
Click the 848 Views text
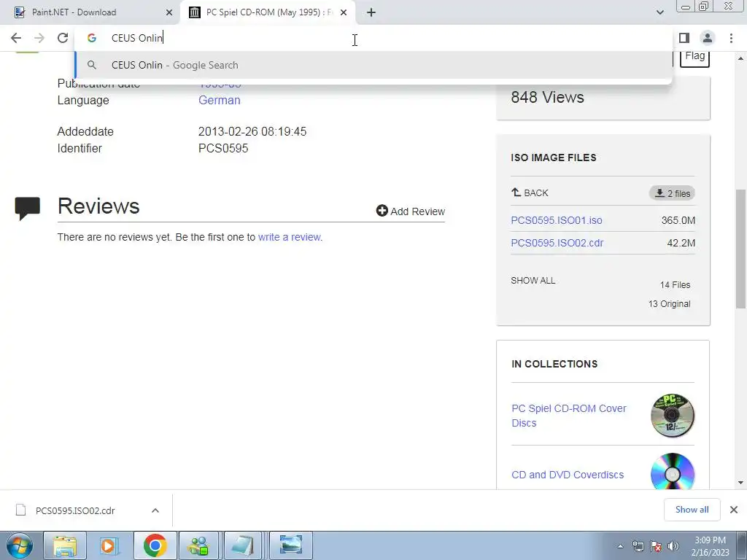click(547, 97)
